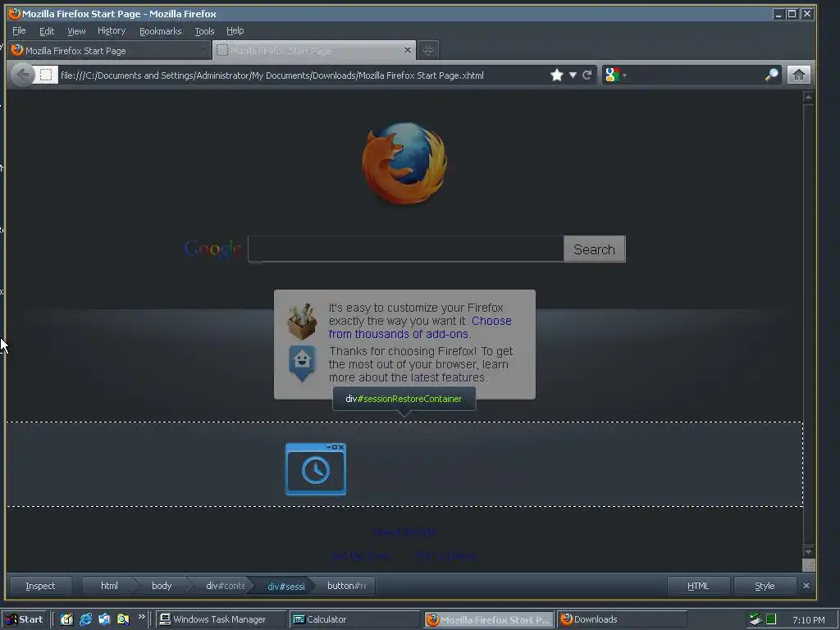Image resolution: width=840 pixels, height=630 pixels.
Task: Click the 7:10 PM clock in the tray
Action: click(x=808, y=620)
